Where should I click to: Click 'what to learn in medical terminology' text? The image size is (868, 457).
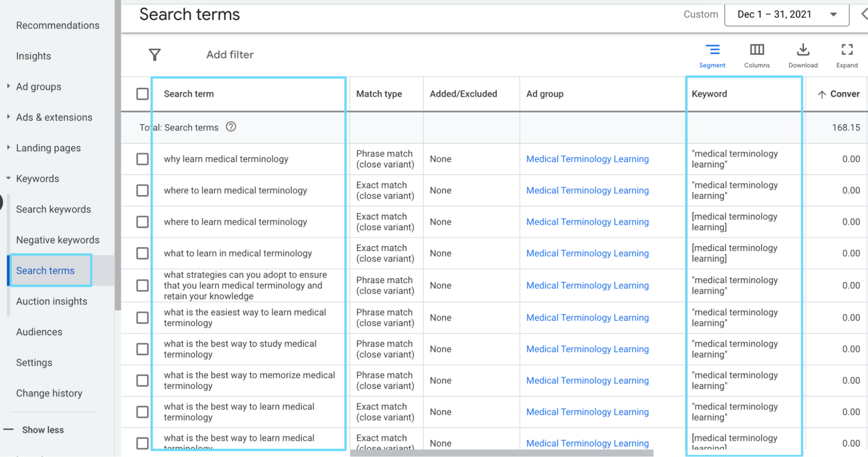(x=238, y=253)
